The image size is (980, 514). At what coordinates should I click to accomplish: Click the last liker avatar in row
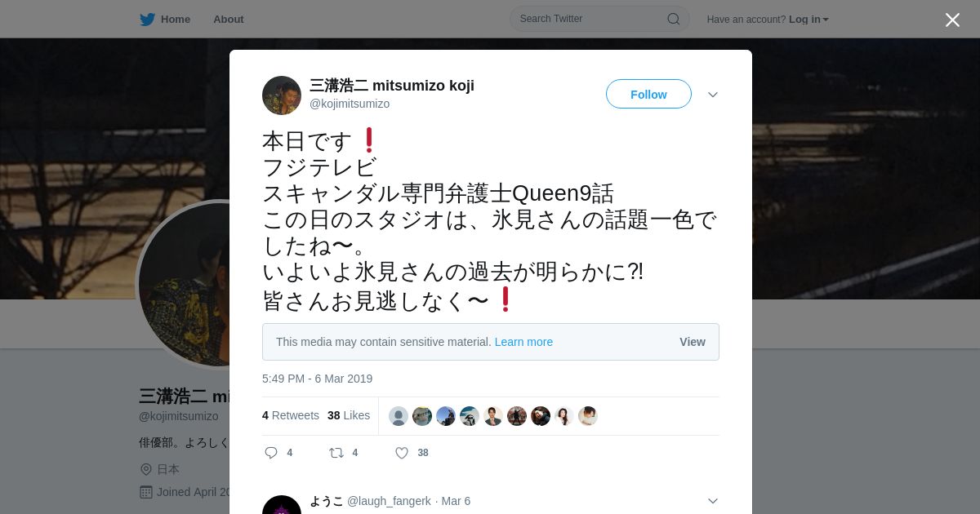pyautogui.click(x=588, y=416)
